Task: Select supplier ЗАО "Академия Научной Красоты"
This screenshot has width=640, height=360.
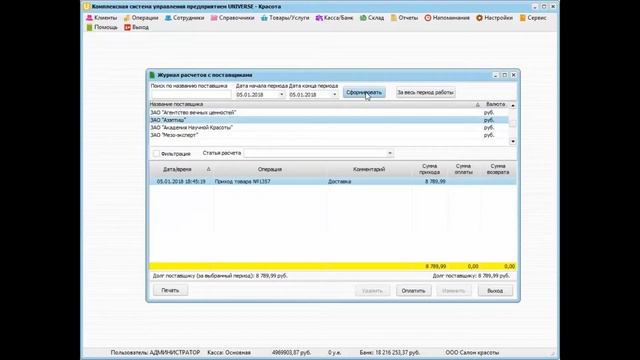Action: [x=329, y=127]
